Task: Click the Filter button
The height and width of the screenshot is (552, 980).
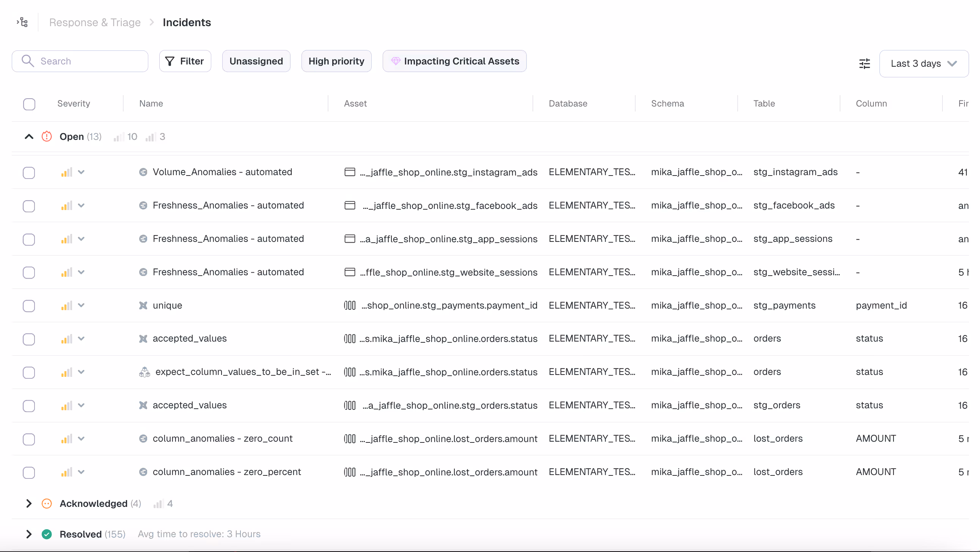Action: coord(185,61)
